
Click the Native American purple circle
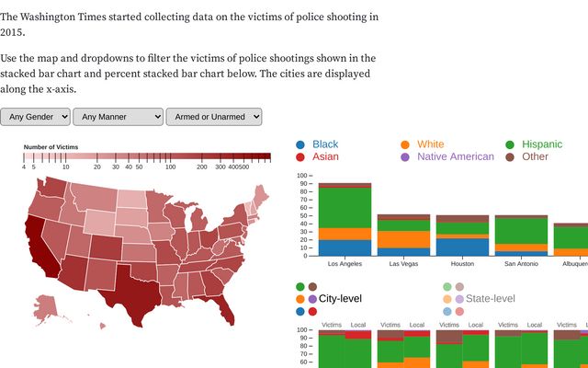(405, 157)
